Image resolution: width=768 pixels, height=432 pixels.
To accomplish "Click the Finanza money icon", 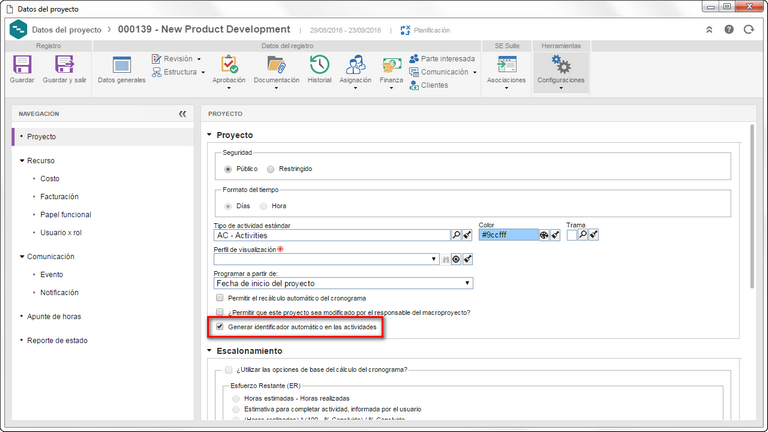I will 391,65.
